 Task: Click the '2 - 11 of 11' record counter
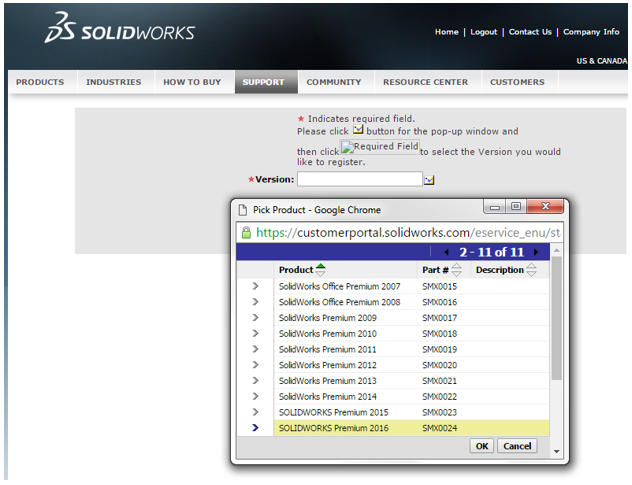[x=491, y=252]
